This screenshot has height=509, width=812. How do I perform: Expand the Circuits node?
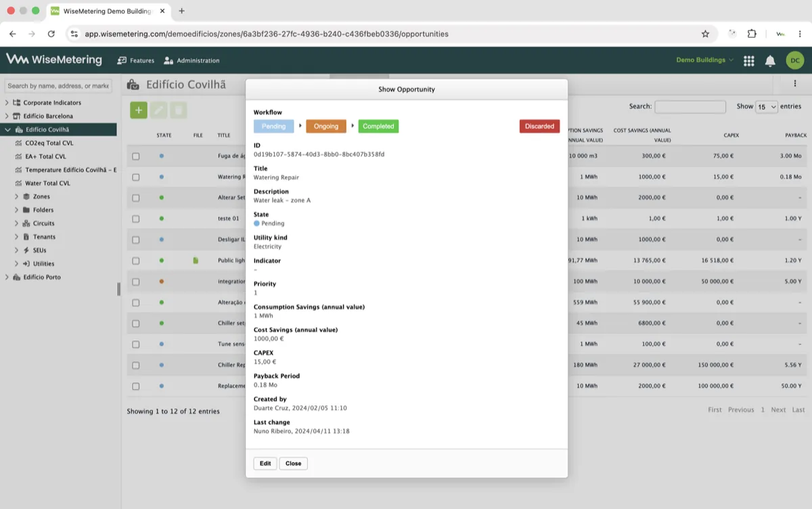[17, 223]
